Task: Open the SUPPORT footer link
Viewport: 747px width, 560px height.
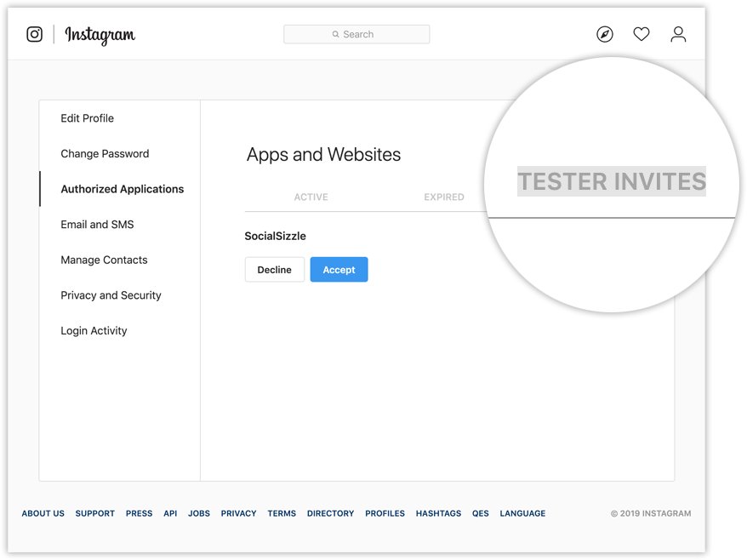Action: pyautogui.click(x=94, y=513)
